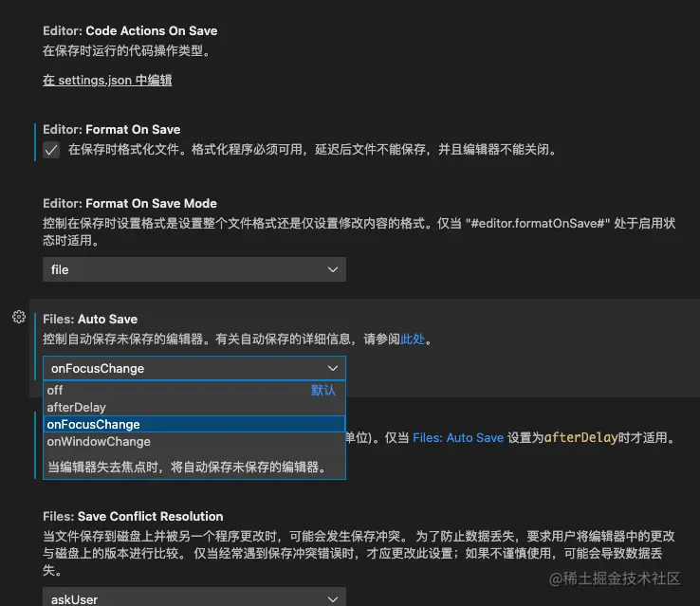
Task: Click the 默认 label beside off option
Action: pyautogui.click(x=323, y=390)
